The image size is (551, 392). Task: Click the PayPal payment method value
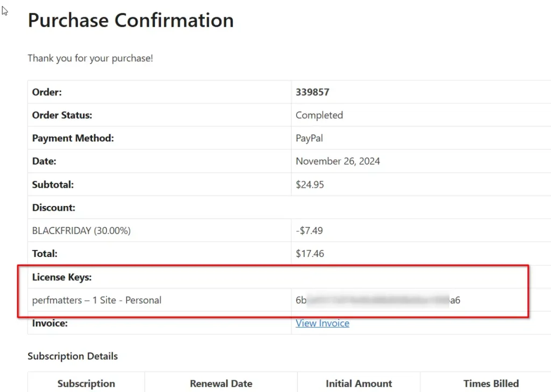coord(309,138)
